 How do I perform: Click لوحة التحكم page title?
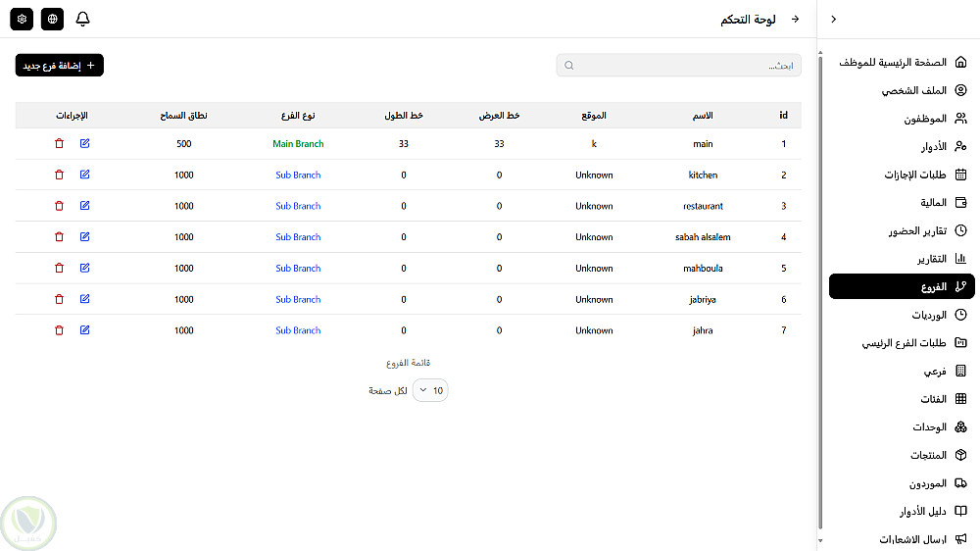pos(748,20)
